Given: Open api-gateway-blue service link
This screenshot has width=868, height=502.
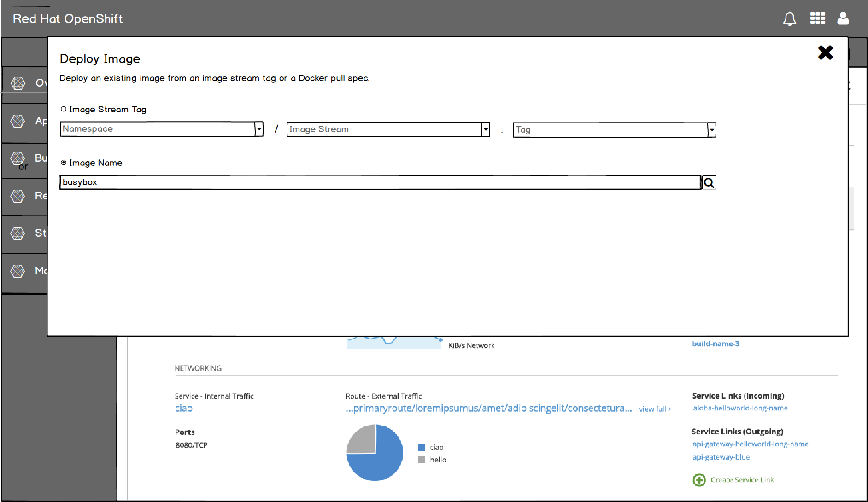Looking at the screenshot, I should pos(721,457).
